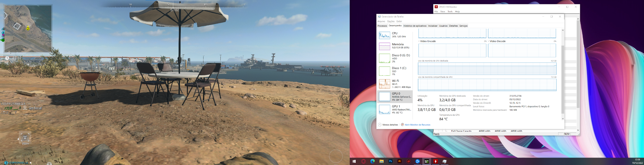Open the Video Decode graph dropdown
Viewport: 644px width, 165px height.
[488, 41]
